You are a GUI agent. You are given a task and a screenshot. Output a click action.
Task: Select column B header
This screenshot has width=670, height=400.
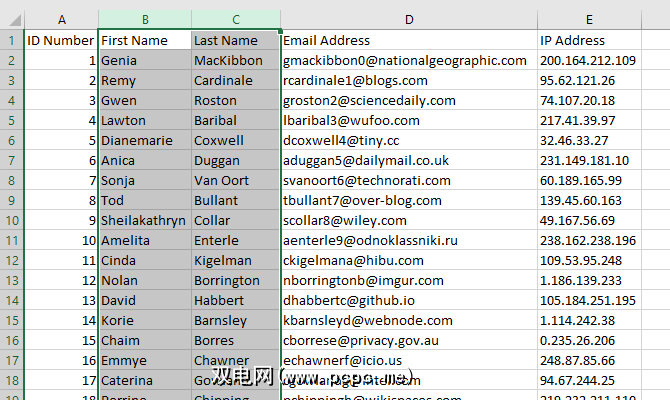tap(145, 20)
